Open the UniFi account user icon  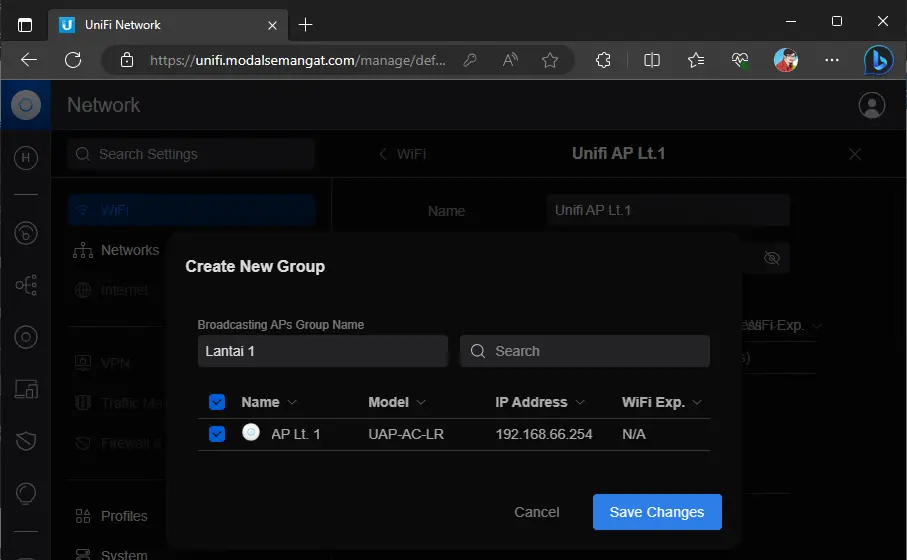click(x=871, y=105)
